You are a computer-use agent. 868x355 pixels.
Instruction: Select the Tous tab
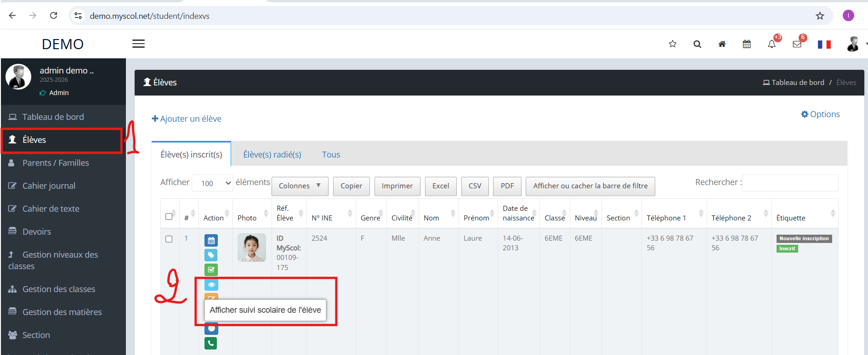click(x=331, y=155)
